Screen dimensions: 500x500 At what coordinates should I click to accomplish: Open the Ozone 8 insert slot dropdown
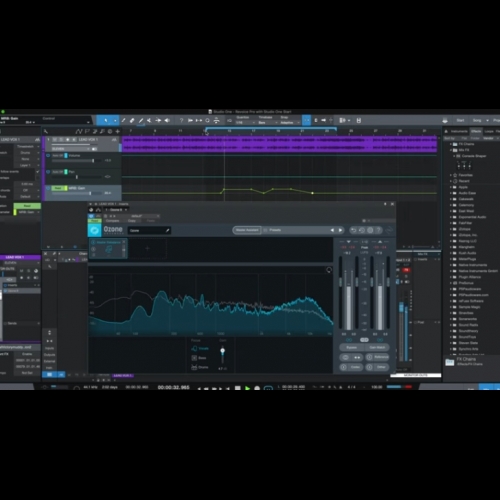click(126, 210)
